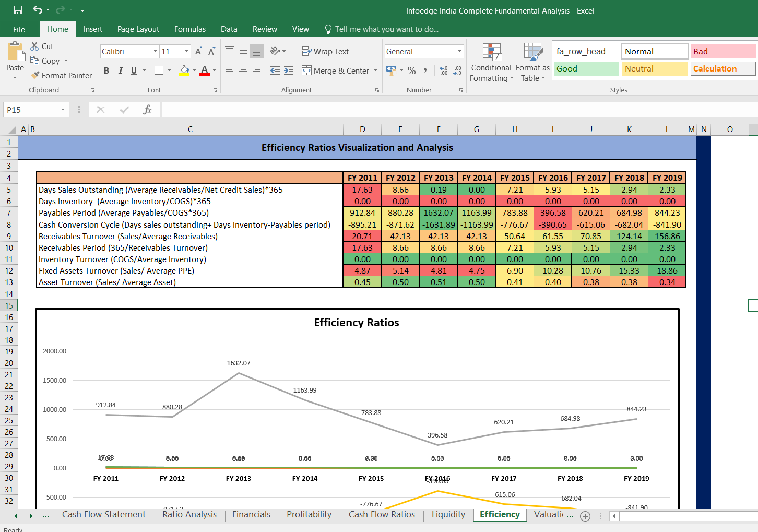Viewport: 758px width, 532px height.
Task: Toggle bold formatting
Action: point(106,70)
